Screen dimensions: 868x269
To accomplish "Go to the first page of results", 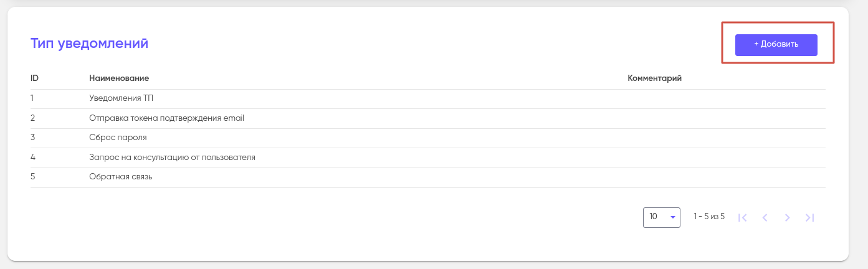I will point(742,217).
